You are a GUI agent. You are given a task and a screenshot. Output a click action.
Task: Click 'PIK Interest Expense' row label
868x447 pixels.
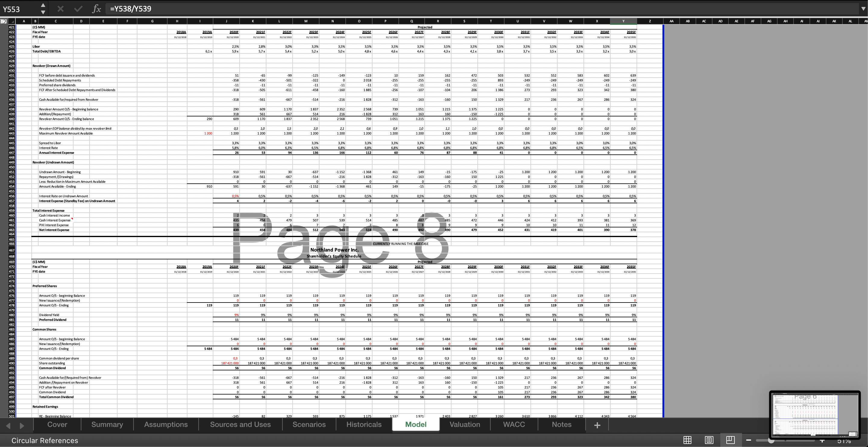pyautogui.click(x=54, y=225)
